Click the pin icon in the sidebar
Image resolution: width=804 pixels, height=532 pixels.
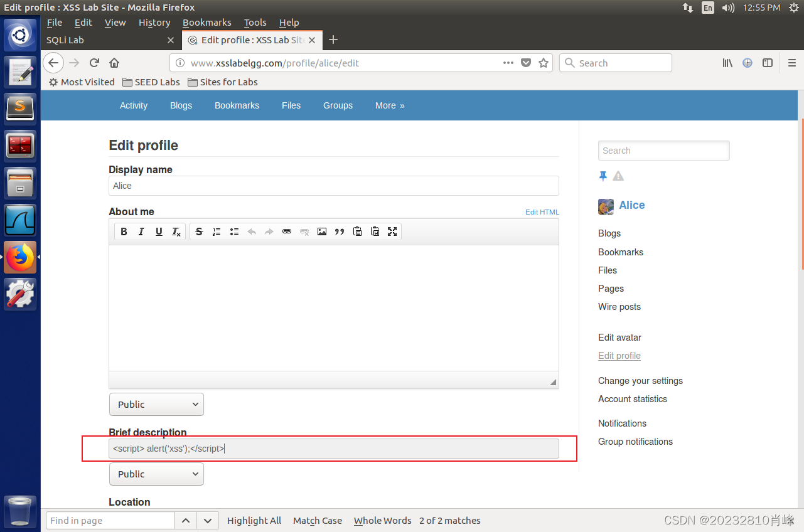click(603, 176)
